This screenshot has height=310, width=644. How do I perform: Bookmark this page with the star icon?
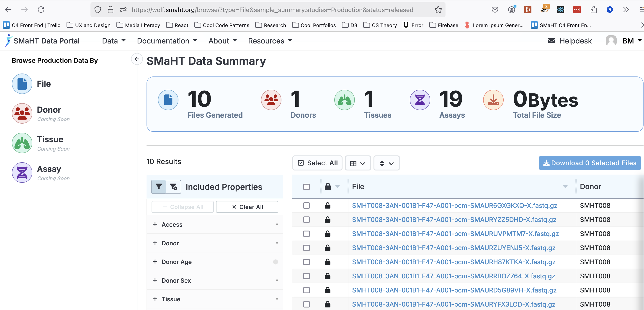pos(438,10)
